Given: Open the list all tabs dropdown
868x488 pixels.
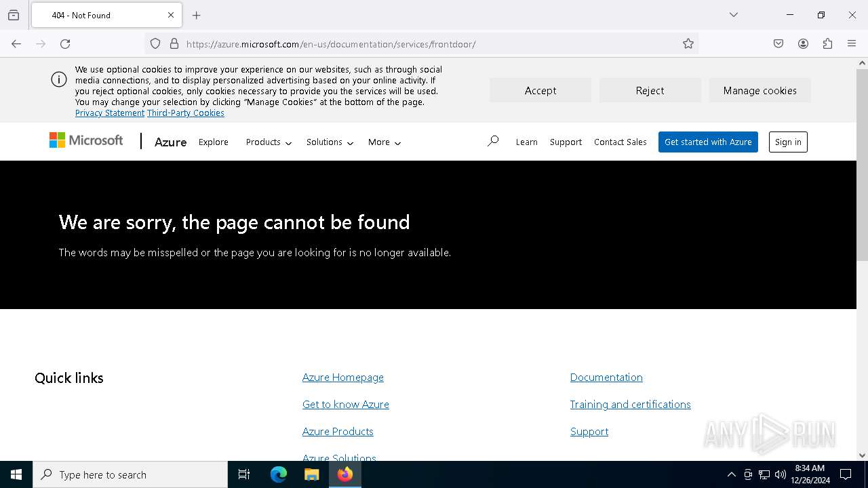Looking at the screenshot, I should (734, 15).
